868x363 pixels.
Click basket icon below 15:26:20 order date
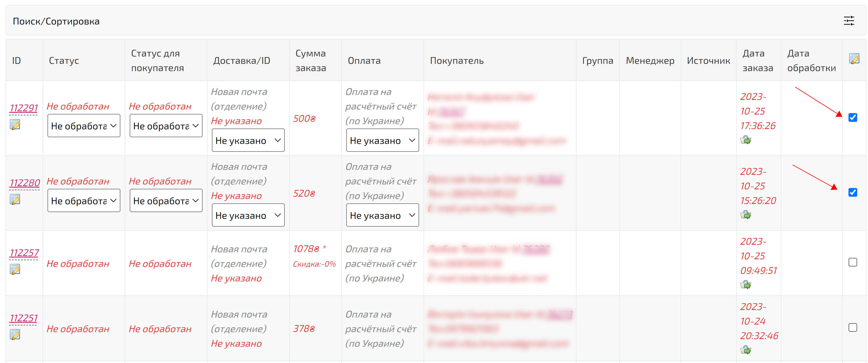coord(745,214)
